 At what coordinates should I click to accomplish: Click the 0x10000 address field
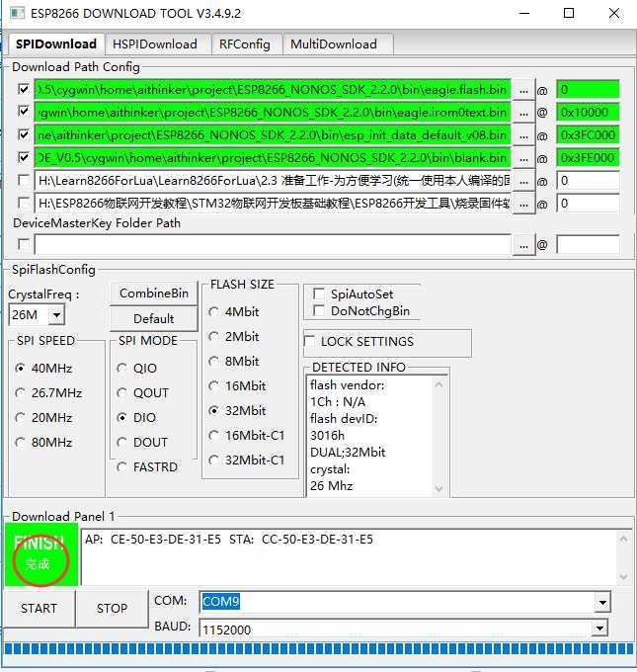click(x=588, y=113)
